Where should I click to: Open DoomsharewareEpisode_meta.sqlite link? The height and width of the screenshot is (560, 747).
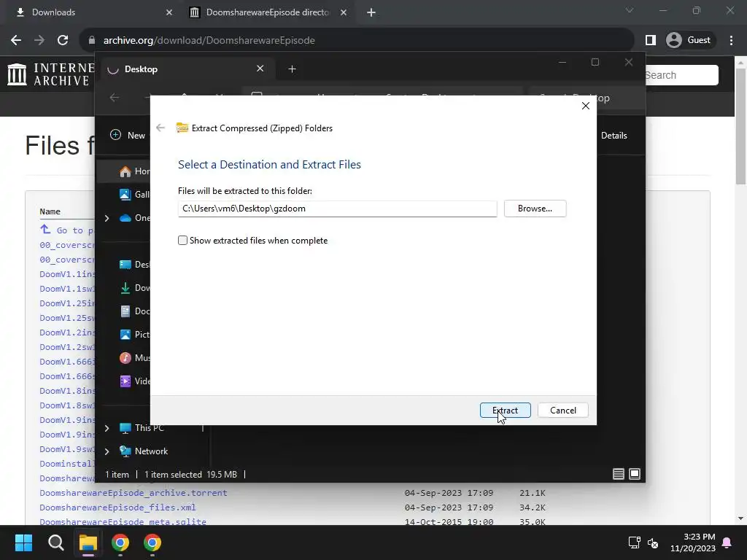[x=123, y=521]
